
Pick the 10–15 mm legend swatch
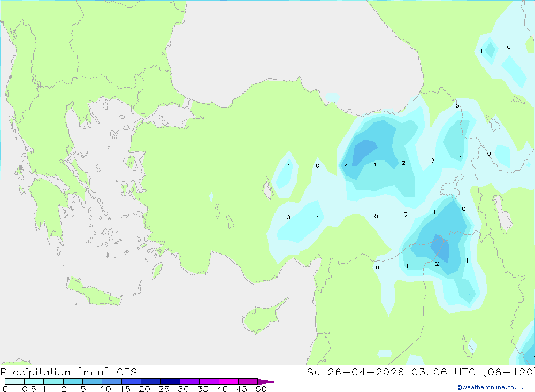[x=112, y=381]
